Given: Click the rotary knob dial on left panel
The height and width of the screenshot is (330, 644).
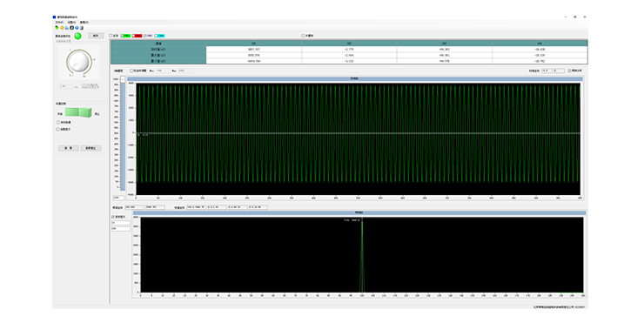Looking at the screenshot, I should tap(78, 62).
